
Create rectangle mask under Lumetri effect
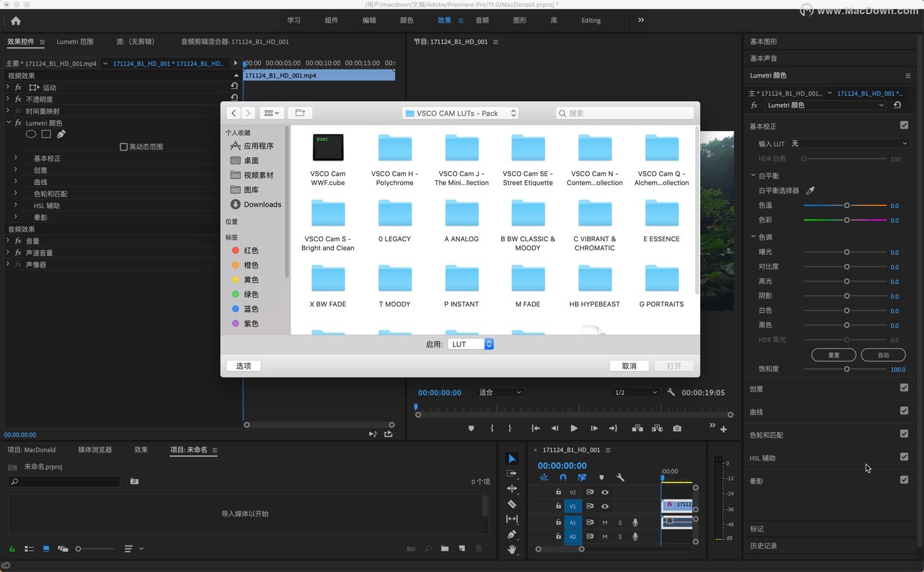click(46, 134)
